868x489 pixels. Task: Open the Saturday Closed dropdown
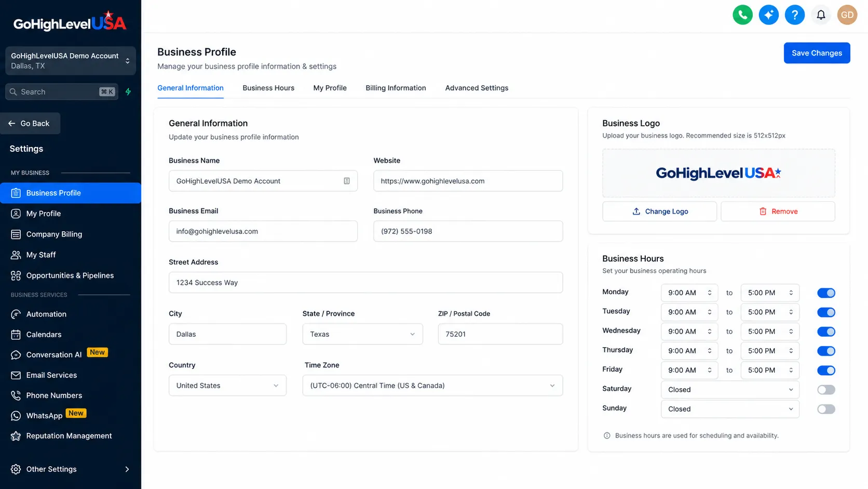[730, 390]
